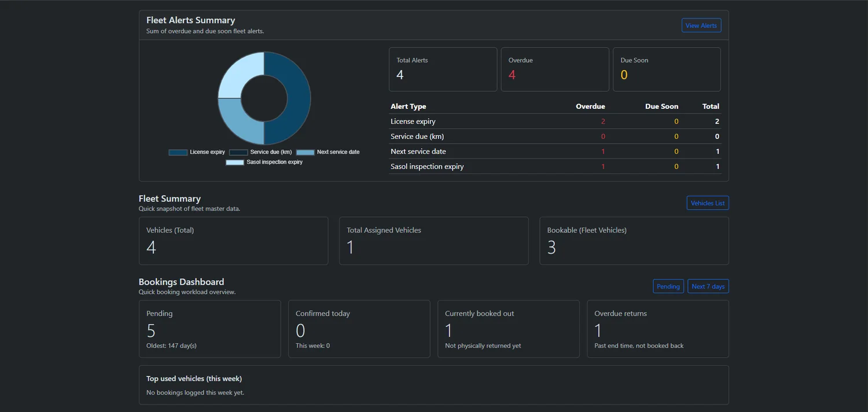Click Top used vehicles (this week) heading
Screen dimensions: 868x412
click(x=194, y=379)
